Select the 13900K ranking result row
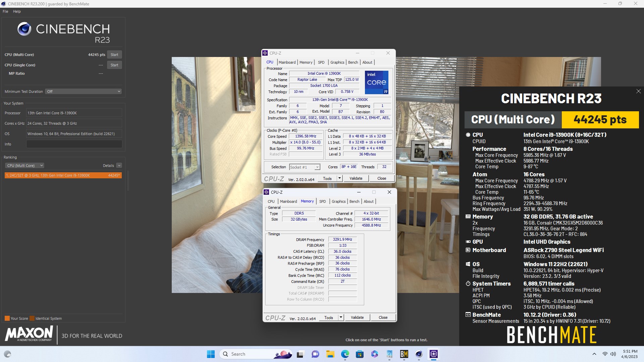This screenshot has height=362, width=644. point(63,175)
